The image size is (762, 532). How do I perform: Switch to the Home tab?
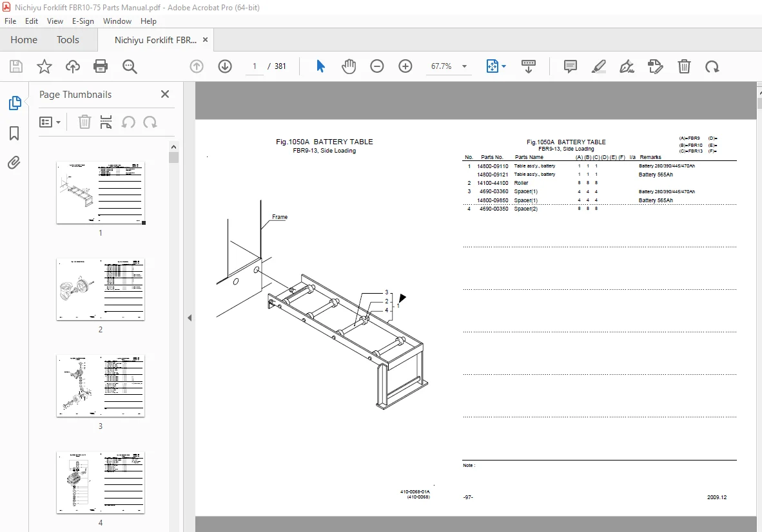[24, 40]
